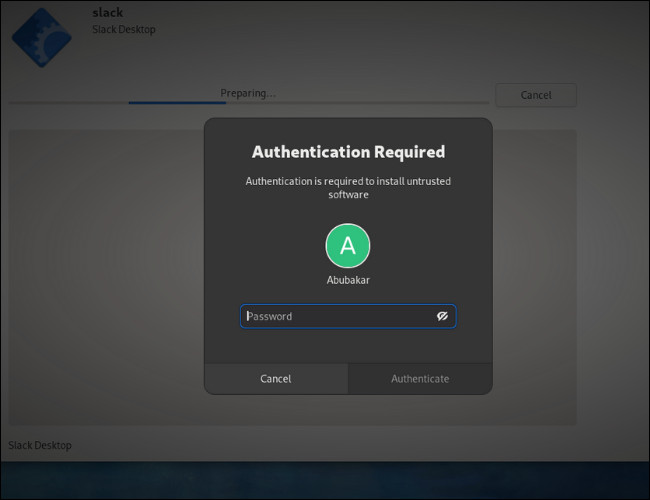Cancel the installation beside the progress bar
This screenshot has height=500, width=650.
pyautogui.click(x=536, y=95)
